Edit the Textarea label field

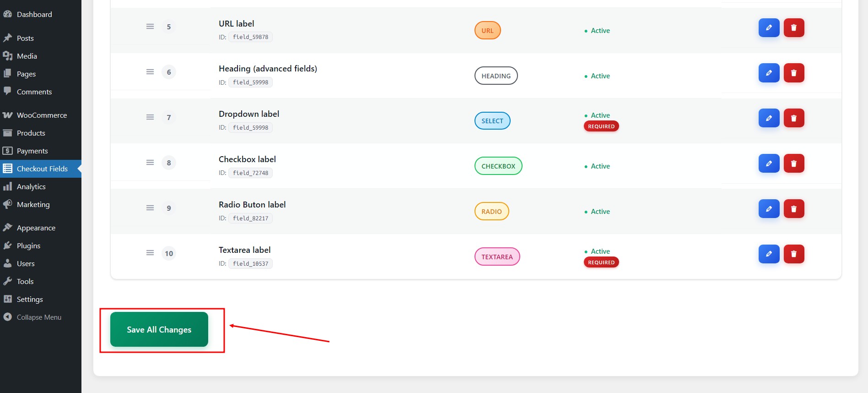769,254
